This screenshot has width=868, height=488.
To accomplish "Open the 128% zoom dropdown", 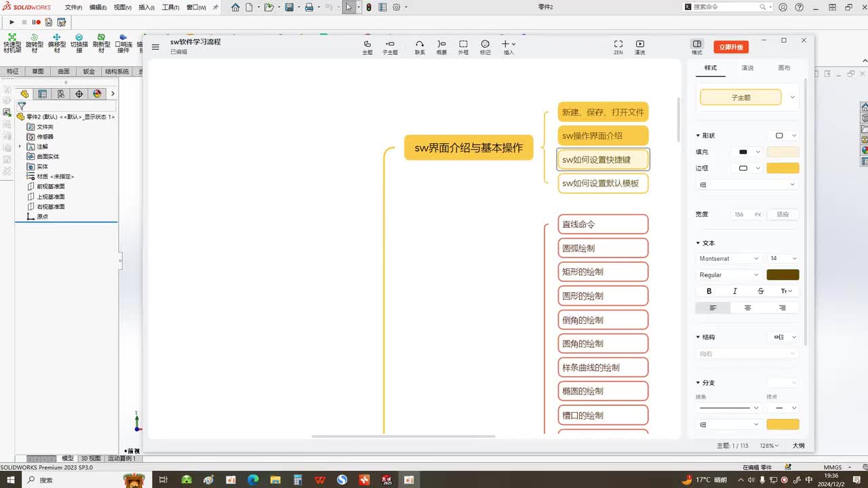I will (x=770, y=446).
